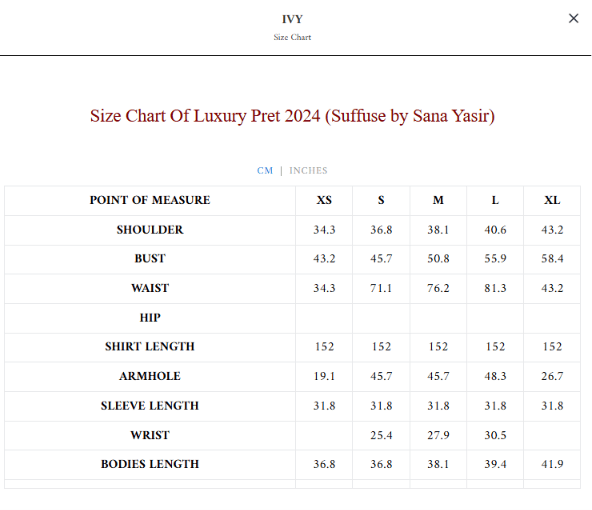Click the L column header
592x510 pixels.
pyautogui.click(x=495, y=200)
